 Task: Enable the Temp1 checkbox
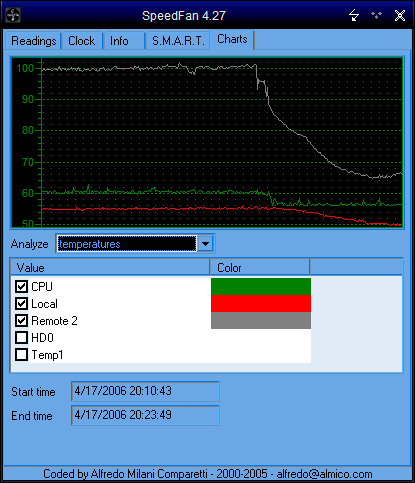pos(22,354)
